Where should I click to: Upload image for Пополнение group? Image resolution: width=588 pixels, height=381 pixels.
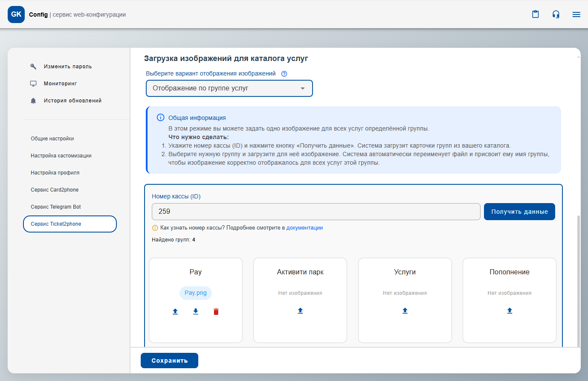(510, 311)
